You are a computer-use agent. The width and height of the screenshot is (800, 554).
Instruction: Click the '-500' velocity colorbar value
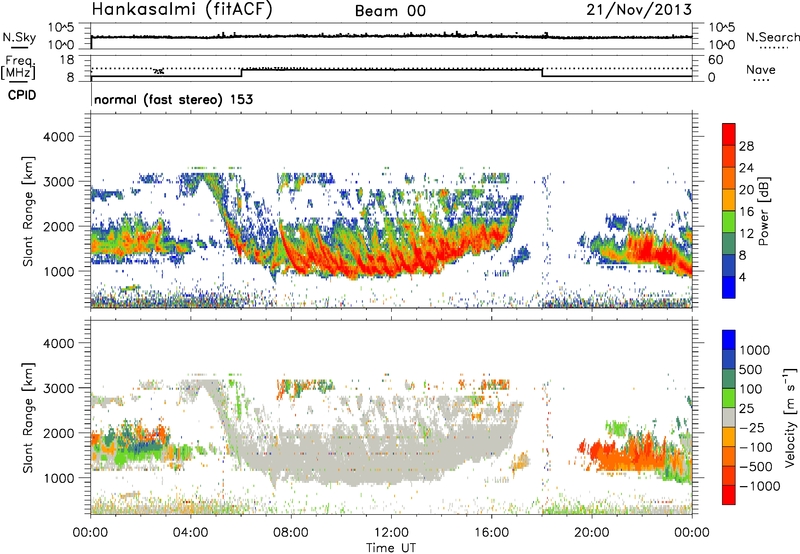[755, 466]
